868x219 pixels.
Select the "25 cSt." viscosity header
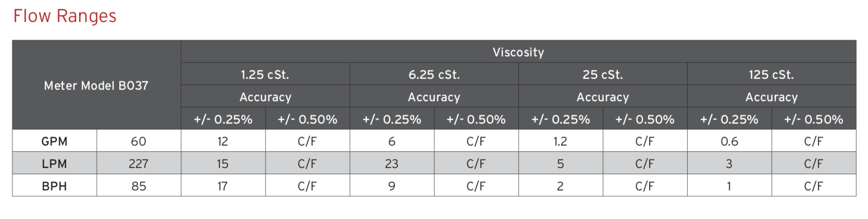point(603,75)
